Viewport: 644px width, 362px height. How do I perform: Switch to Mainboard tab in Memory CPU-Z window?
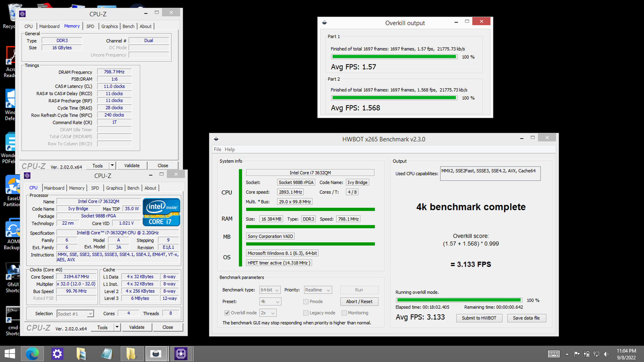pyautogui.click(x=49, y=26)
